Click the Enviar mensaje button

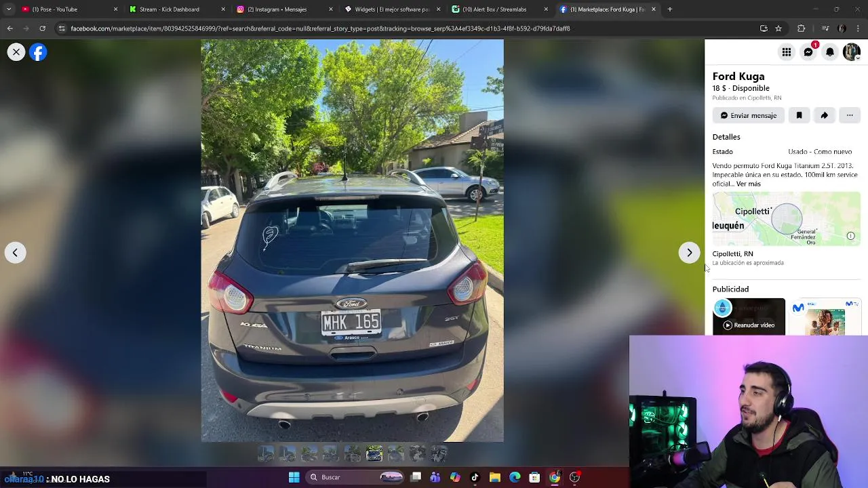click(x=749, y=116)
